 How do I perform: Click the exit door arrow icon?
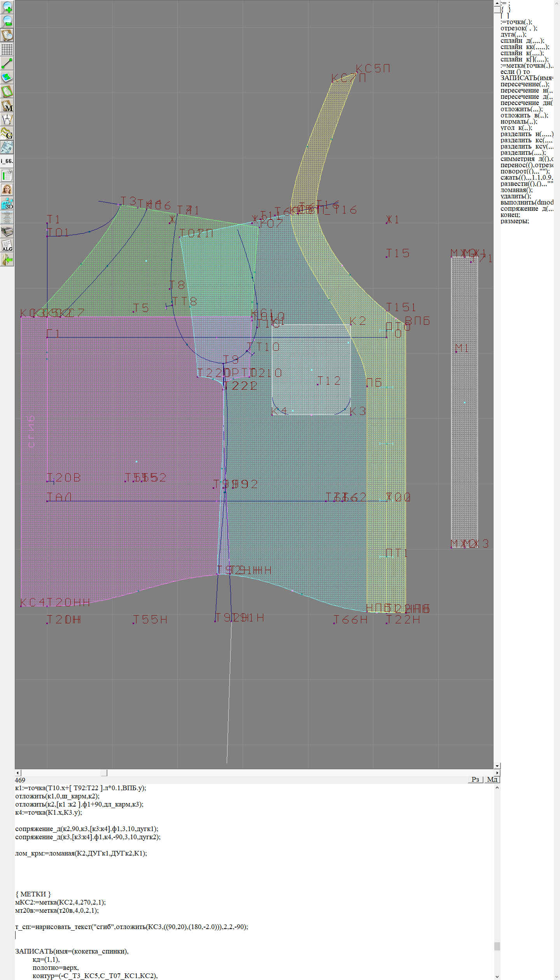coord(7,259)
